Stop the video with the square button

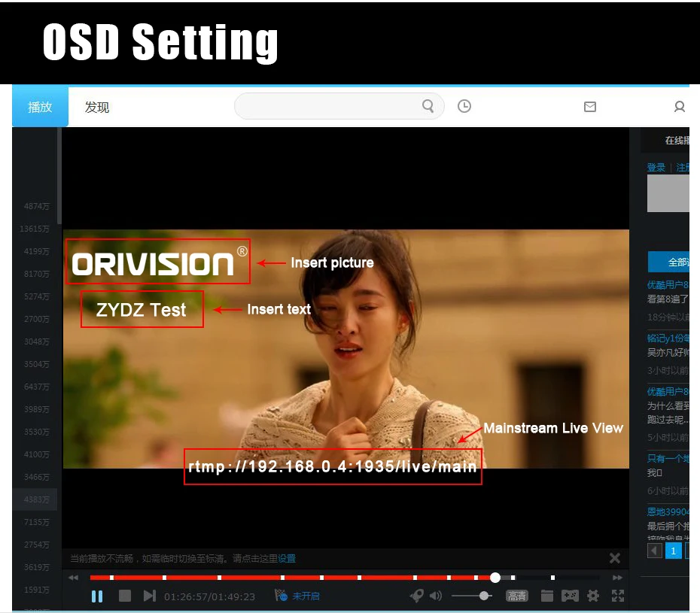pyautogui.click(x=125, y=596)
